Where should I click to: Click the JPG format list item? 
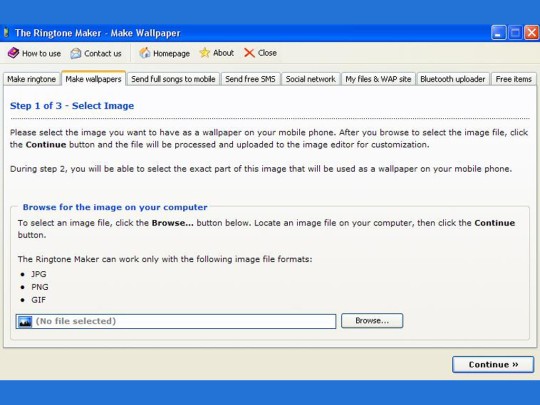(39, 274)
